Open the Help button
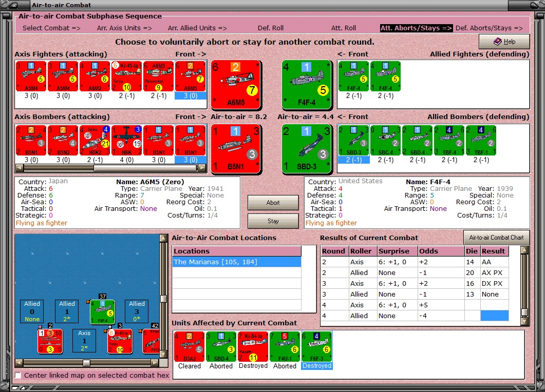Viewport: 545px width, 392px height. click(x=504, y=42)
